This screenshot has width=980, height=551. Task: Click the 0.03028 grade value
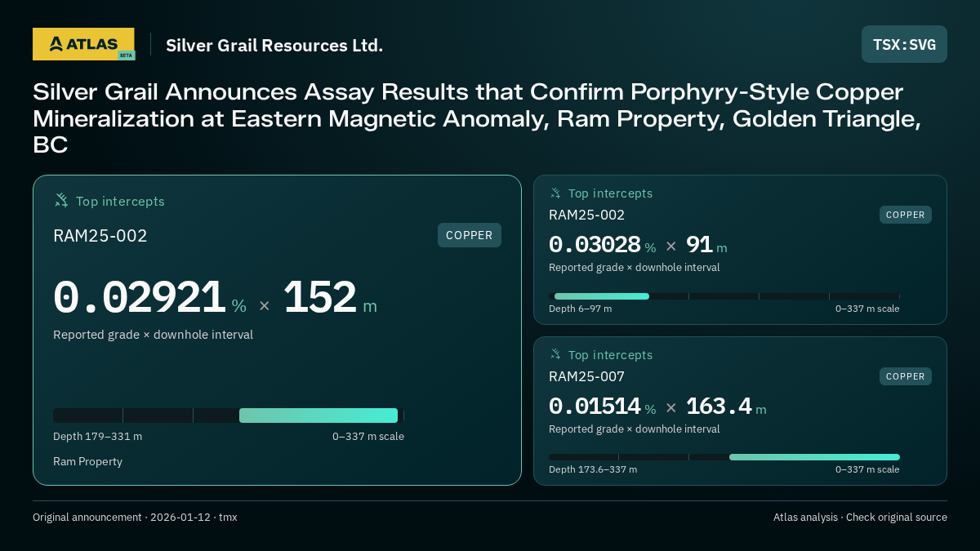click(595, 244)
